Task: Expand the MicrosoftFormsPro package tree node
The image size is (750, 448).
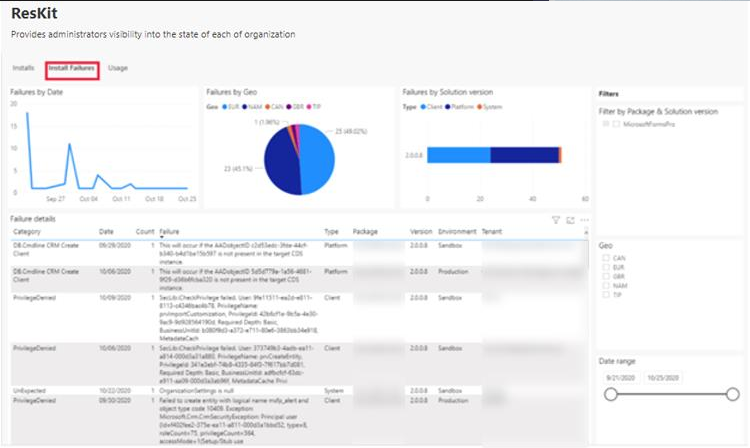Action: coord(603,125)
